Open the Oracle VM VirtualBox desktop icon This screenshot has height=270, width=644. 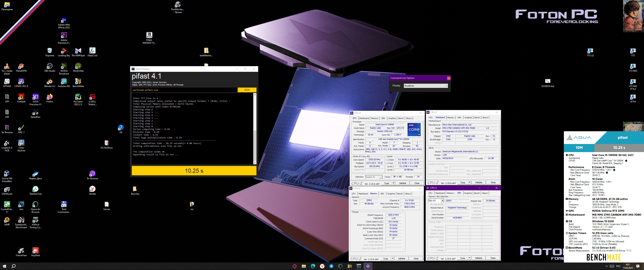click(7, 176)
